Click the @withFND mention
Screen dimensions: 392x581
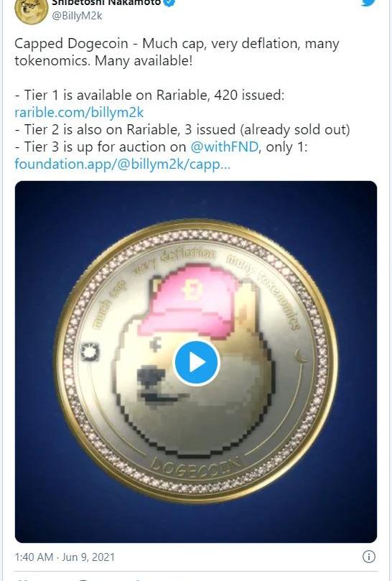(x=224, y=147)
